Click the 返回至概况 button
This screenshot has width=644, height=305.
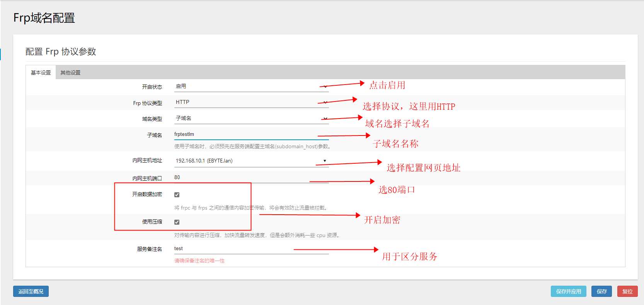[x=31, y=291]
